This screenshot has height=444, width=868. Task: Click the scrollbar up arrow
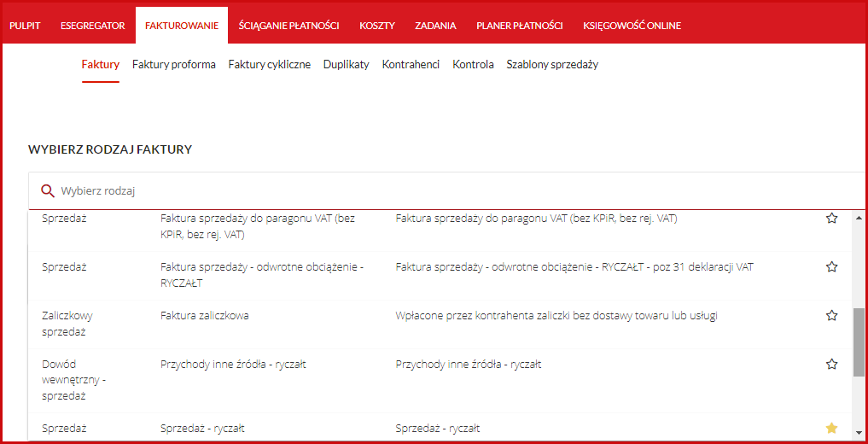point(859,217)
